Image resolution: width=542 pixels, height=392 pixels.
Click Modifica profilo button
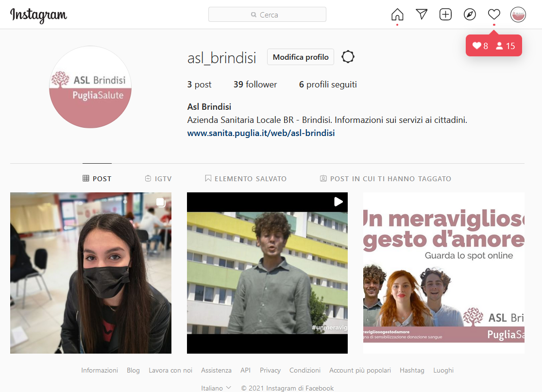point(300,57)
